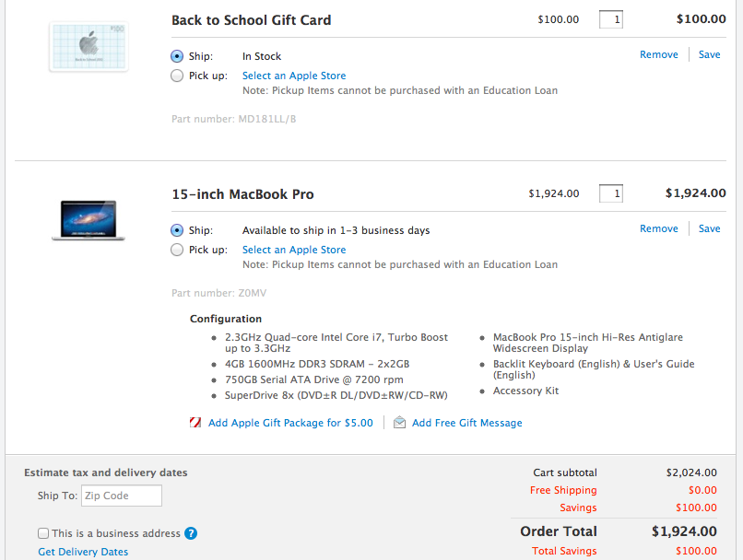Edit the MacBook Pro quantity field

tap(611, 193)
